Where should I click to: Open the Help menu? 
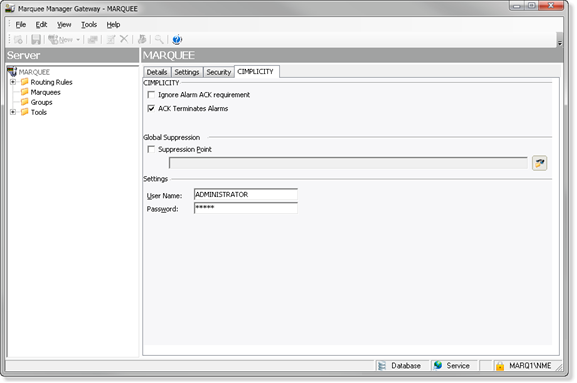(113, 25)
